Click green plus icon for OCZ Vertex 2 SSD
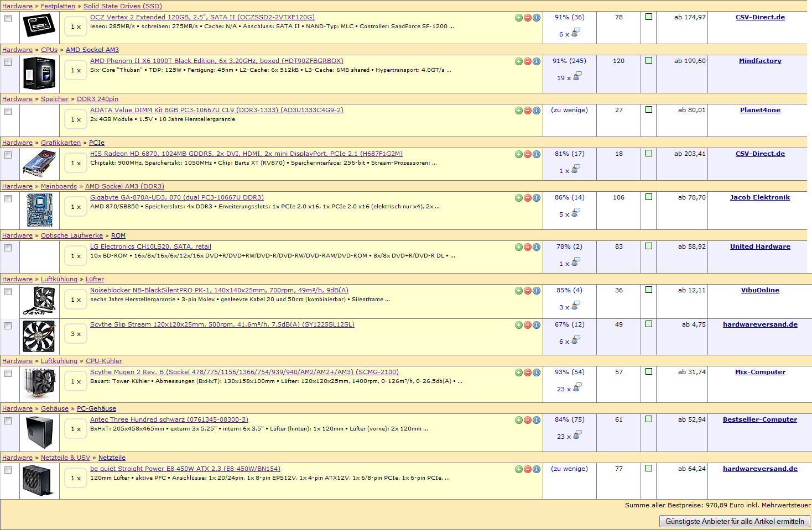 tap(519, 18)
